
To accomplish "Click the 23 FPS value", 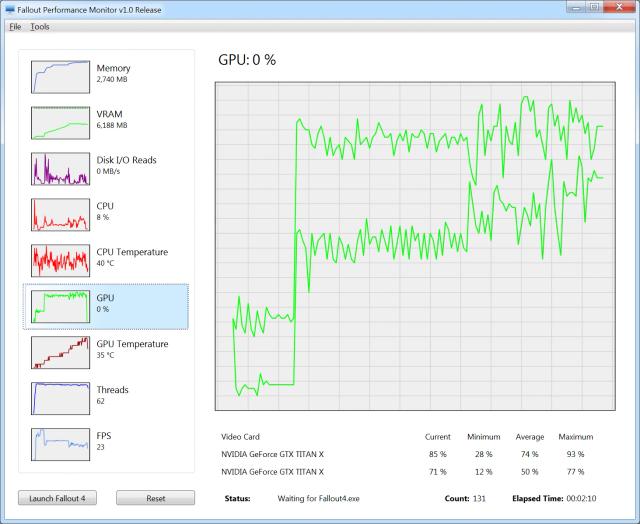I will point(100,447).
